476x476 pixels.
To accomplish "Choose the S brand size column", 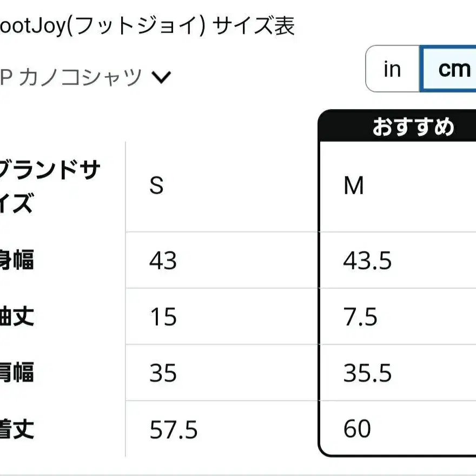I will (156, 186).
